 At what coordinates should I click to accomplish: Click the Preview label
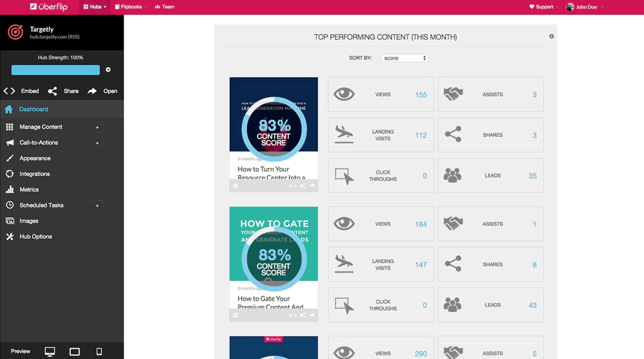tap(21, 351)
